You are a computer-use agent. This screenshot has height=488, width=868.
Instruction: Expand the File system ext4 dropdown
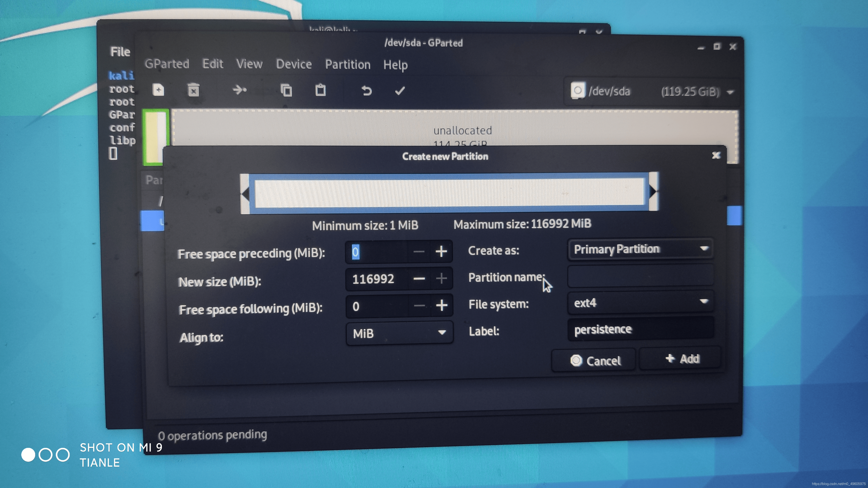640,302
